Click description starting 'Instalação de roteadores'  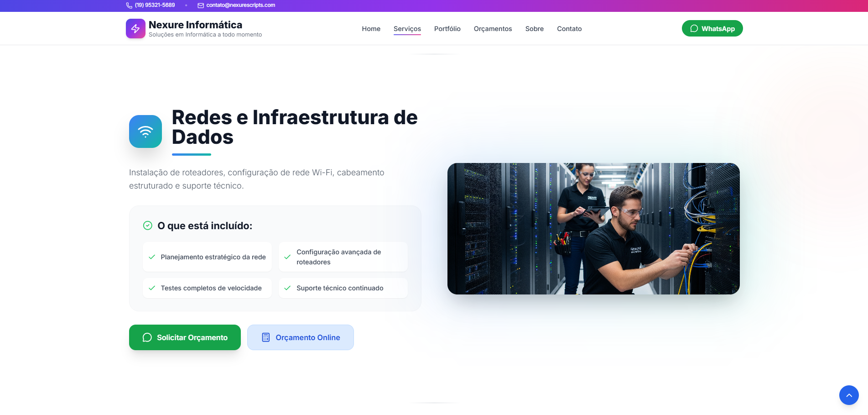coord(257,179)
